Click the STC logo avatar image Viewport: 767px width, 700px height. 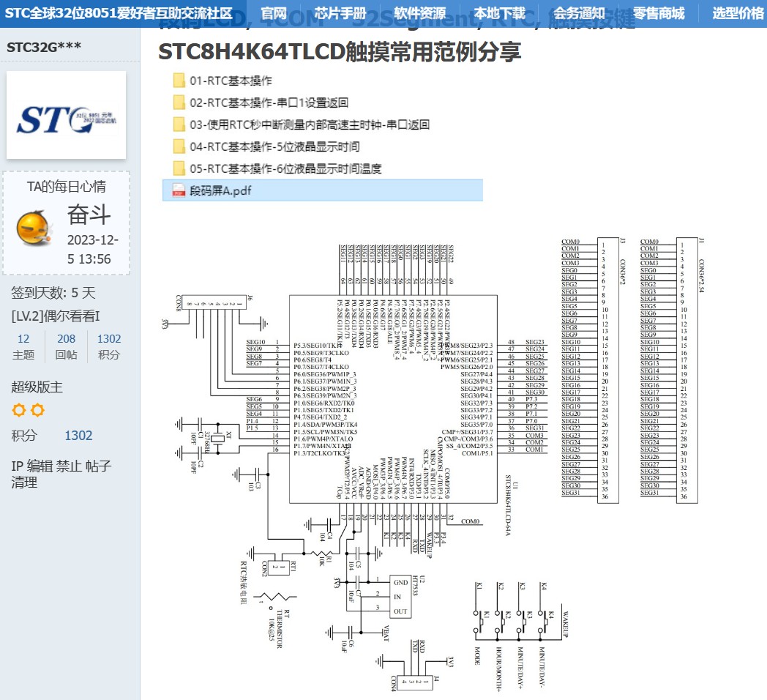point(66,114)
